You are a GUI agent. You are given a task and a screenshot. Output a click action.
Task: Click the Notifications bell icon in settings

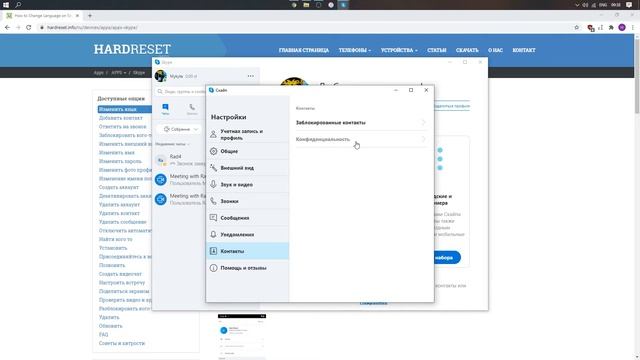pos(213,234)
